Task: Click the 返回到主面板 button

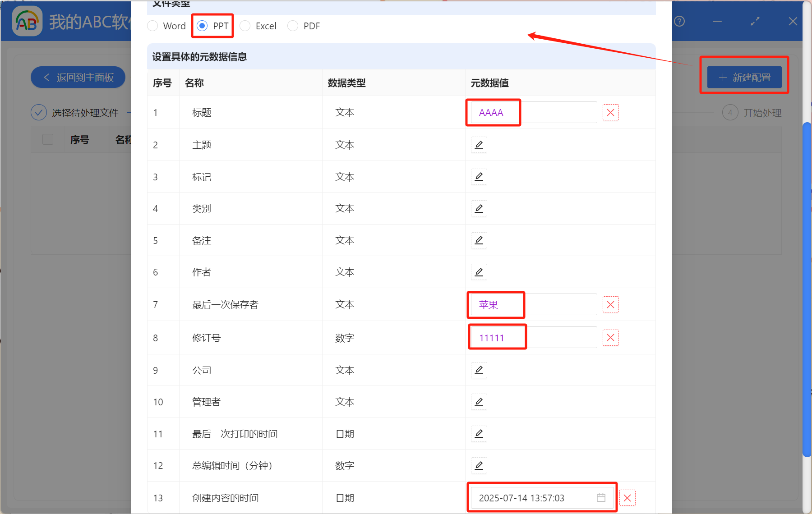Action: 78,77
